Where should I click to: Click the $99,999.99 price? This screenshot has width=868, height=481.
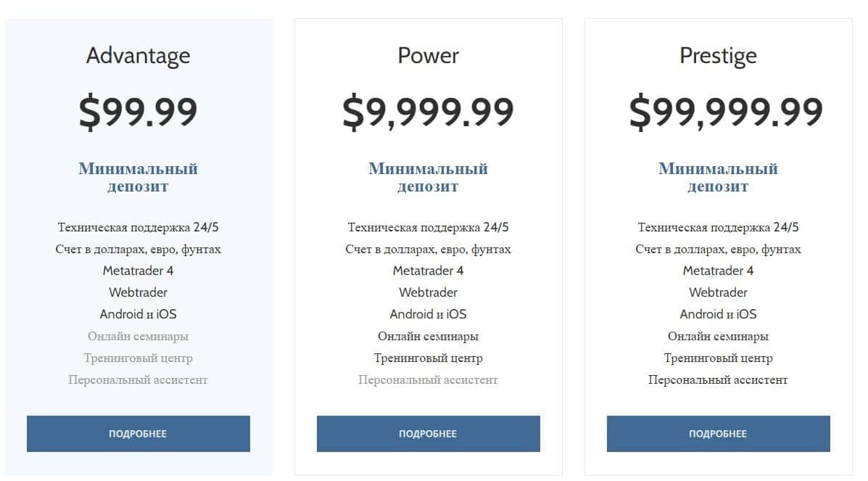tap(725, 112)
